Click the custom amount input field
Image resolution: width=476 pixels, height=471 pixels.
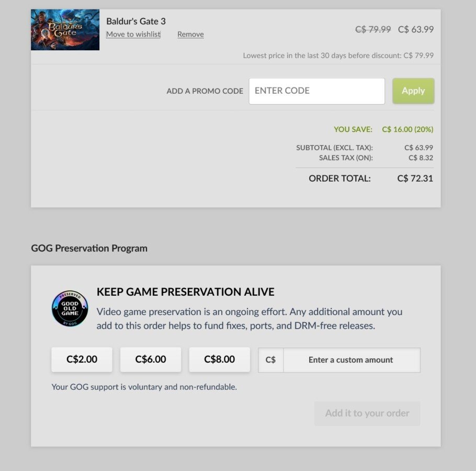click(x=351, y=360)
